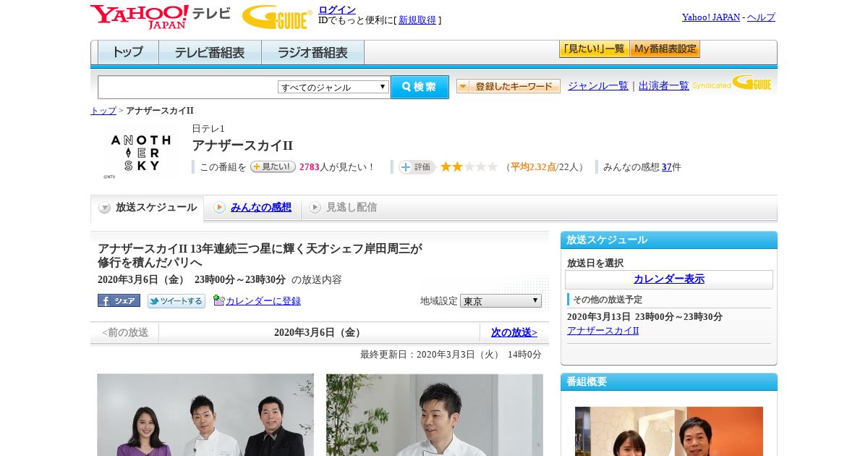Screen dimensions: 868x456
Task: Select the 見逃し配信 tab
Action: click(x=343, y=208)
